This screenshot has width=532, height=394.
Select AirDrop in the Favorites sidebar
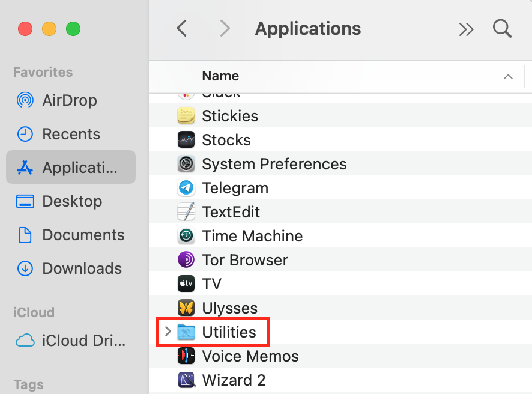[x=70, y=100]
